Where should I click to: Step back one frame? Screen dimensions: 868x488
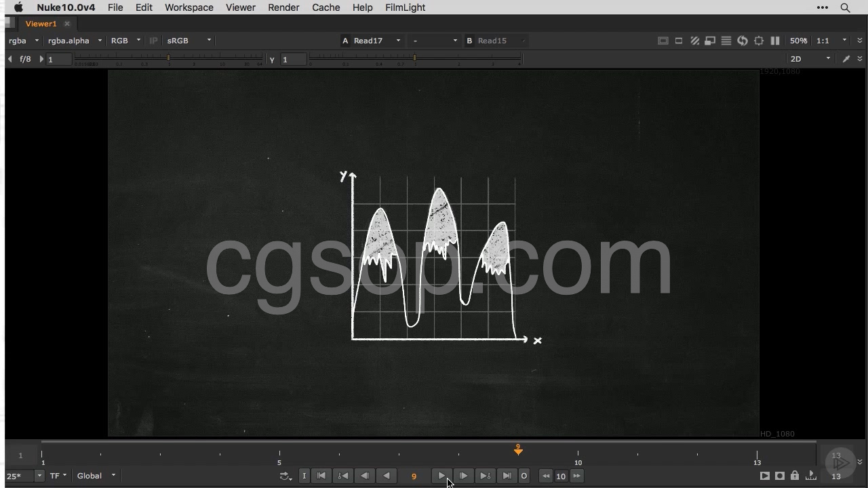[365, 476]
